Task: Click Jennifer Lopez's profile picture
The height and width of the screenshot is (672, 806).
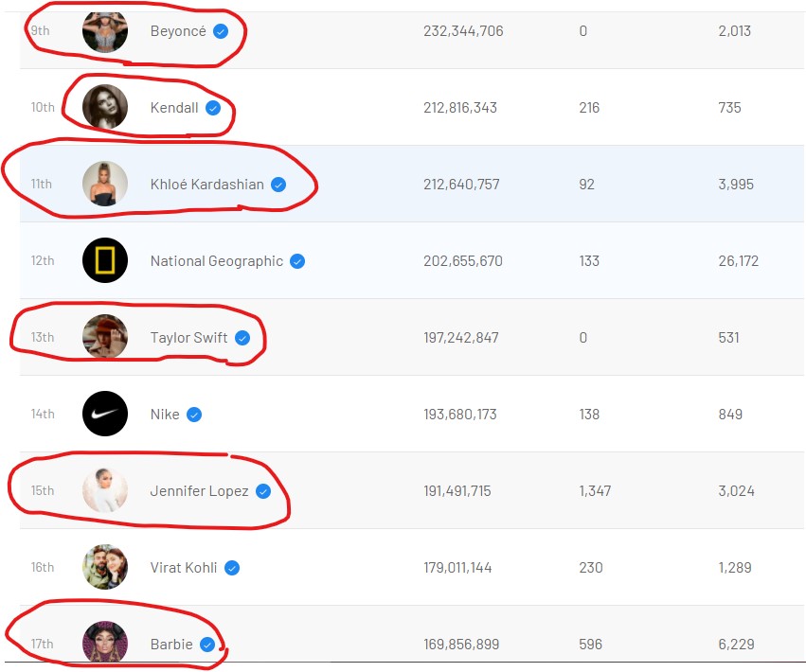Action: (104, 490)
